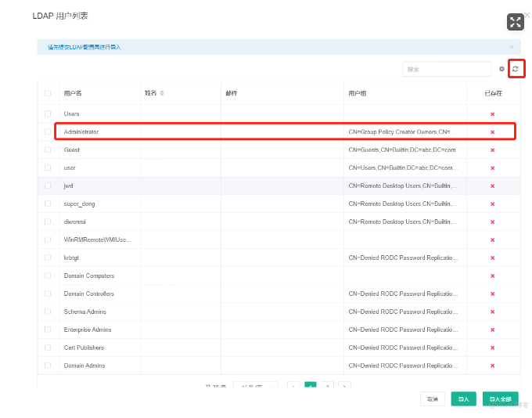Toggle the select-all checkbox in header
532x418 pixels.
point(48,93)
